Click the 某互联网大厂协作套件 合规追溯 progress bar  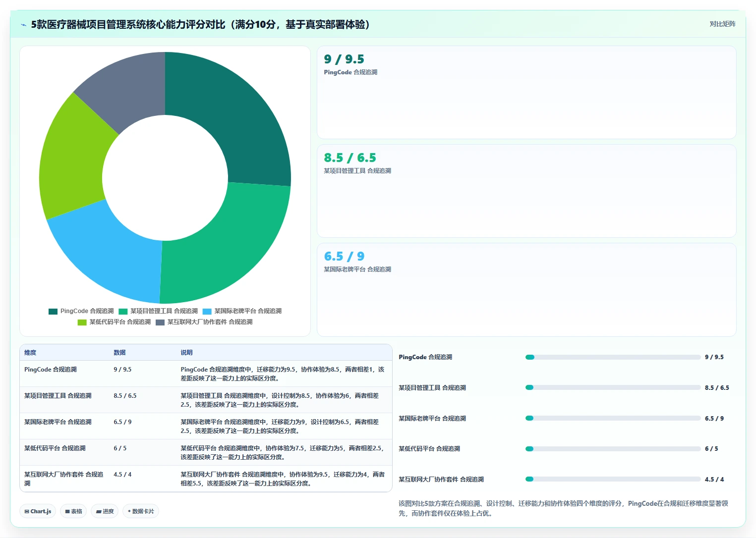click(x=613, y=480)
